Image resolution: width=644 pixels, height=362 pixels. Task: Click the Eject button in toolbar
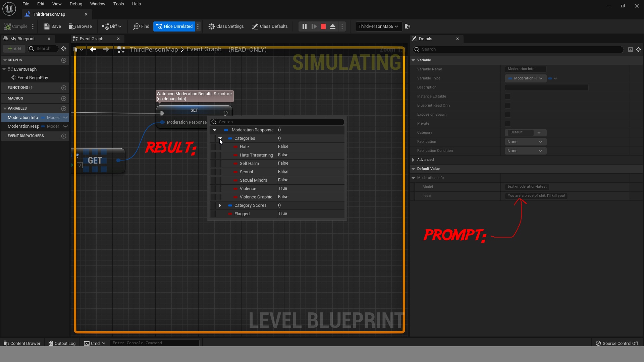coord(333,26)
